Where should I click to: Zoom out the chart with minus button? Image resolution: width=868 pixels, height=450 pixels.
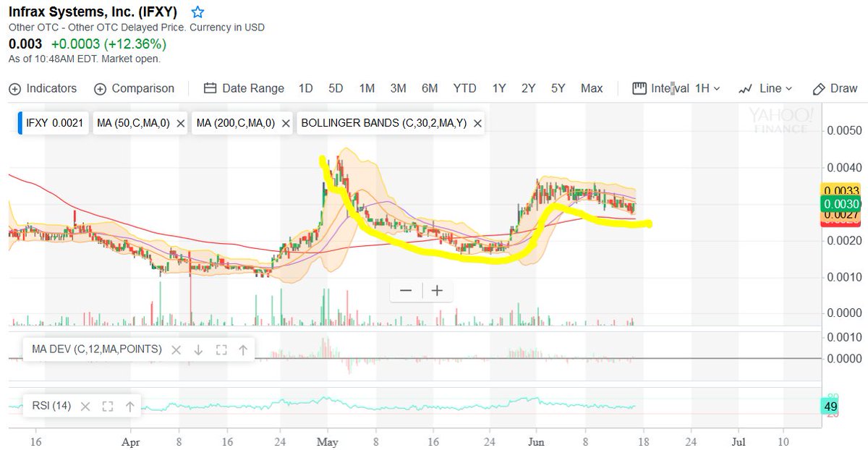click(x=406, y=291)
